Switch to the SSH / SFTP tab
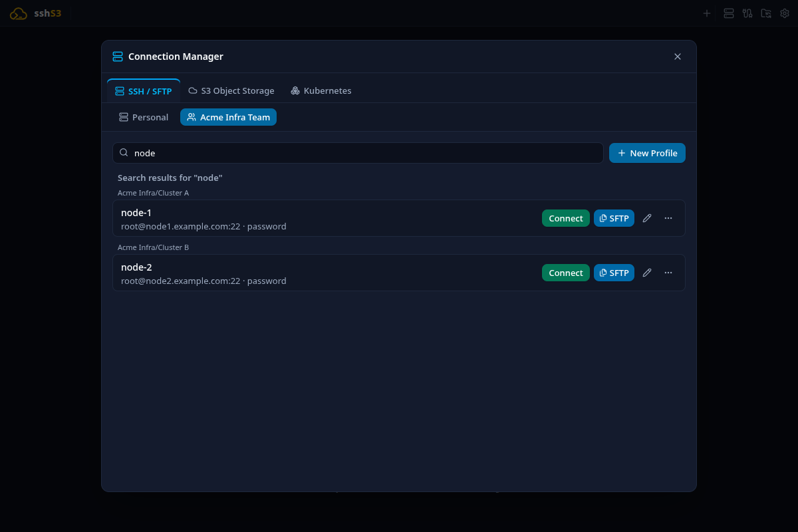This screenshot has height=532, width=798. (x=144, y=90)
